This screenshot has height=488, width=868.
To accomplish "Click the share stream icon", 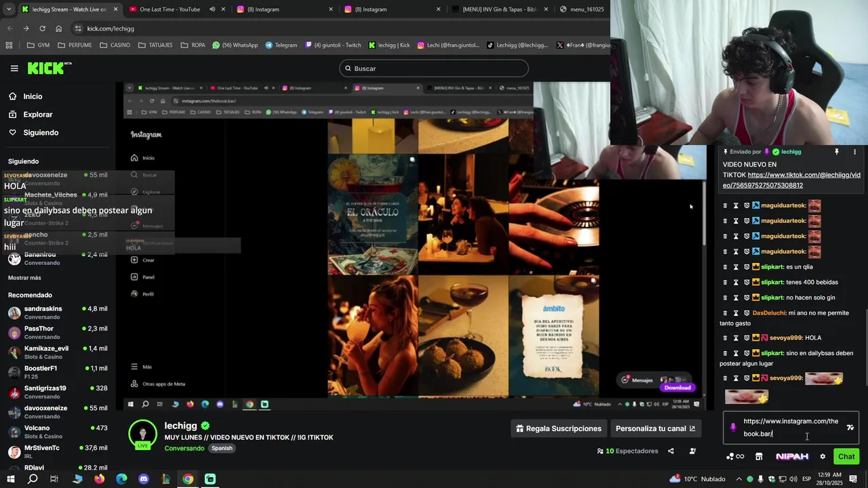I will click(x=671, y=451).
